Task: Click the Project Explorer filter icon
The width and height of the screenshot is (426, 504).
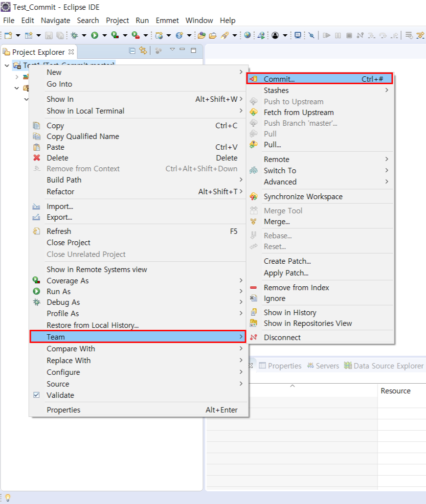Action: point(158,51)
